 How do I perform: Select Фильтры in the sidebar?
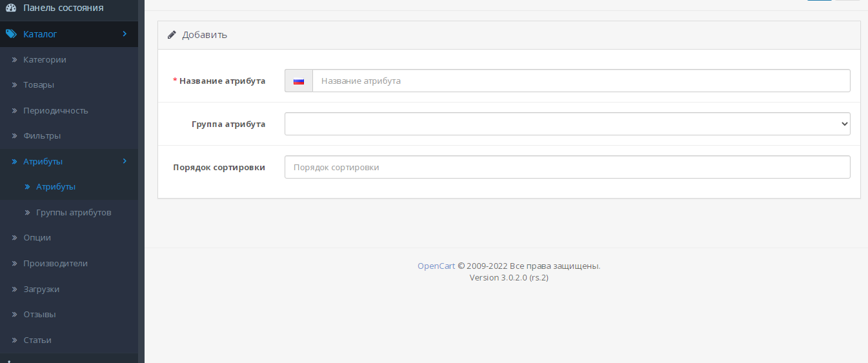point(69,136)
